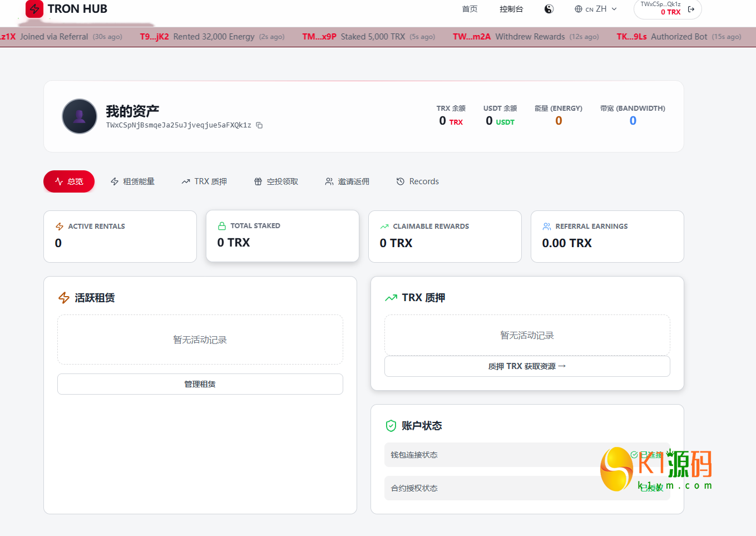
Task: Click the globe language icon
Action: (x=579, y=9)
